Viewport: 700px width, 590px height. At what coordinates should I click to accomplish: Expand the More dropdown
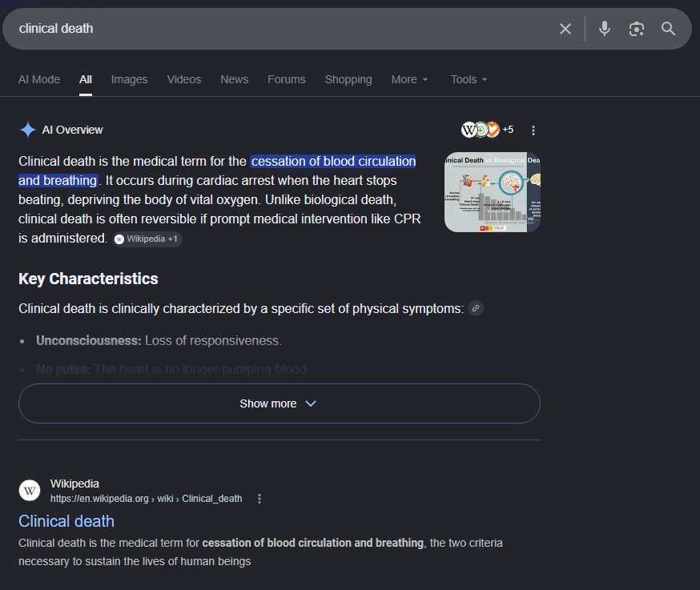[x=409, y=79]
